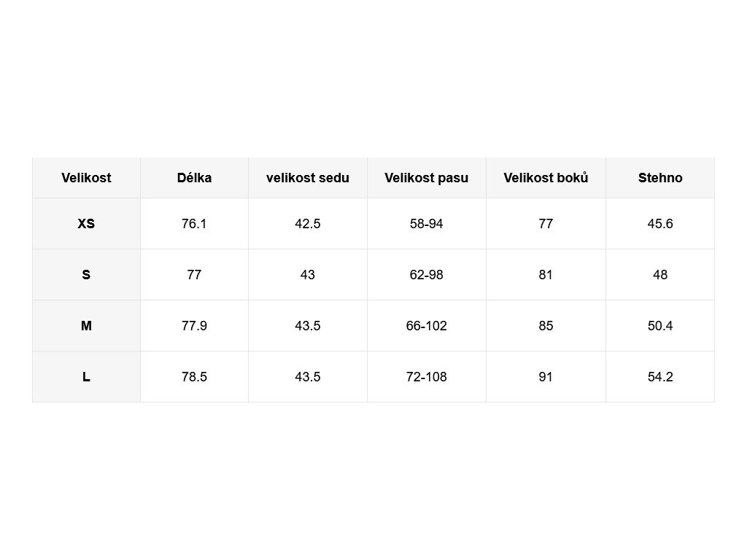Select the Délka column header
The image size is (747, 560).
point(194,178)
